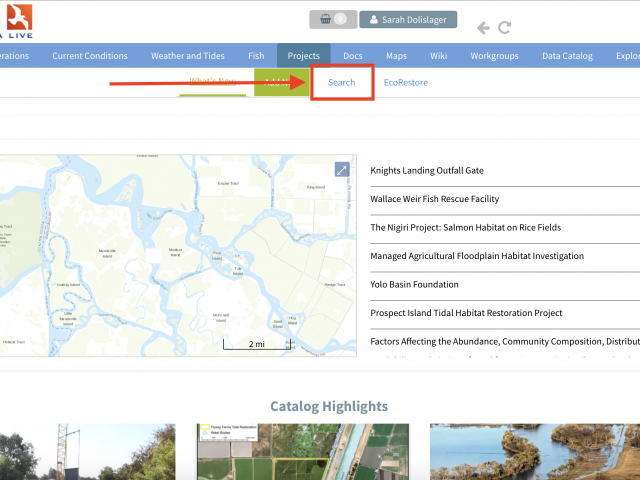This screenshot has height=480, width=640.
Task: Open the Maps menu
Action: pos(396,56)
